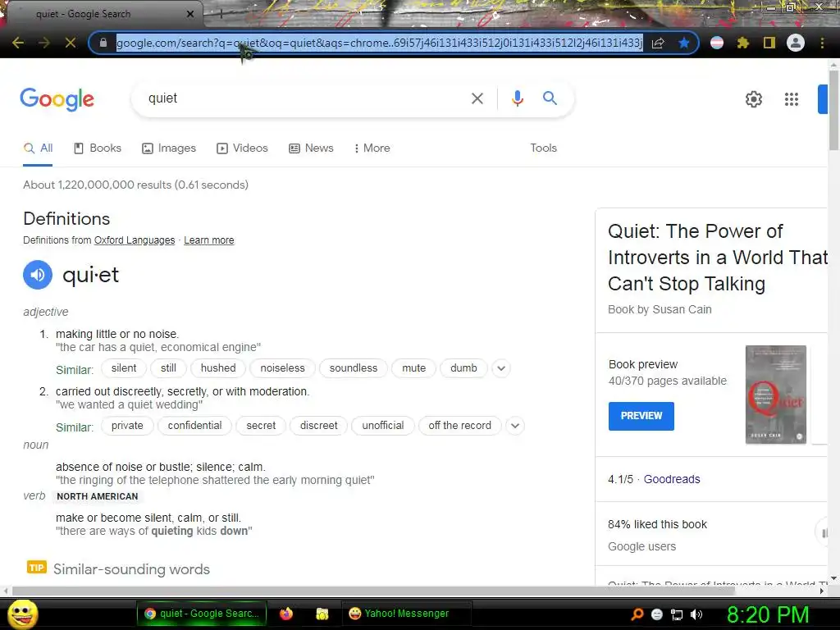Open the side panel icon
Screen dimensions: 840x630
769,43
